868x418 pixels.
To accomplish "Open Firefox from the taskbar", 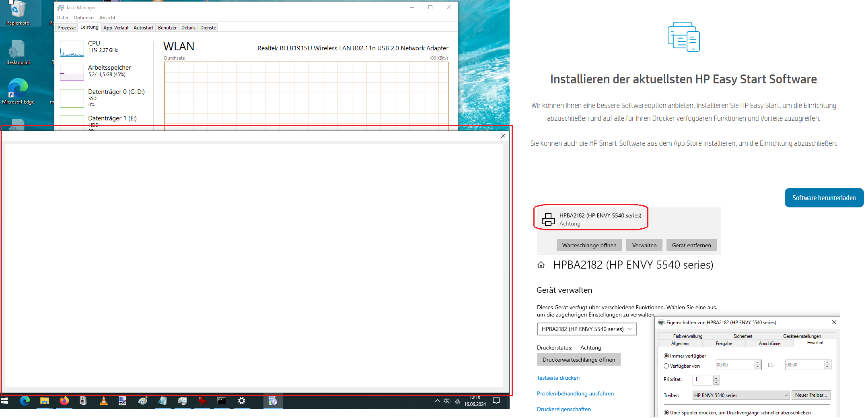I will [64, 401].
